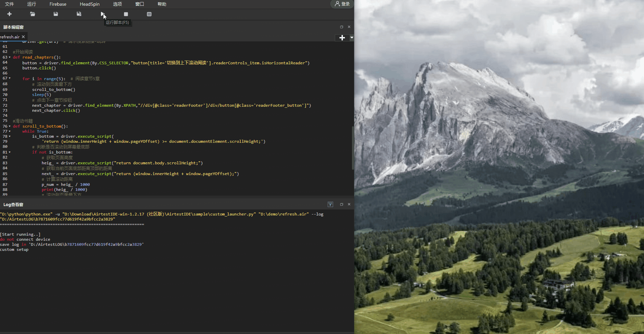Open the HeadSpin menu
The image size is (644, 334).
90,4
